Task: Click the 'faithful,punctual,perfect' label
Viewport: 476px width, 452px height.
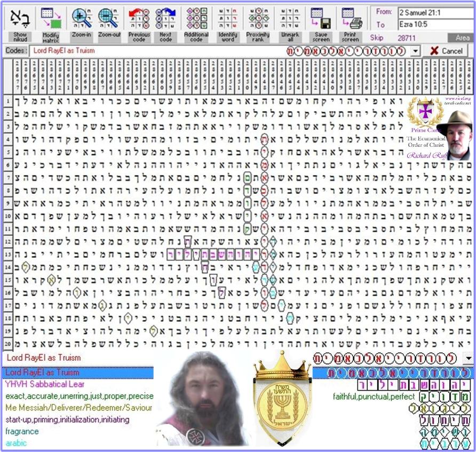Action: [374, 397]
